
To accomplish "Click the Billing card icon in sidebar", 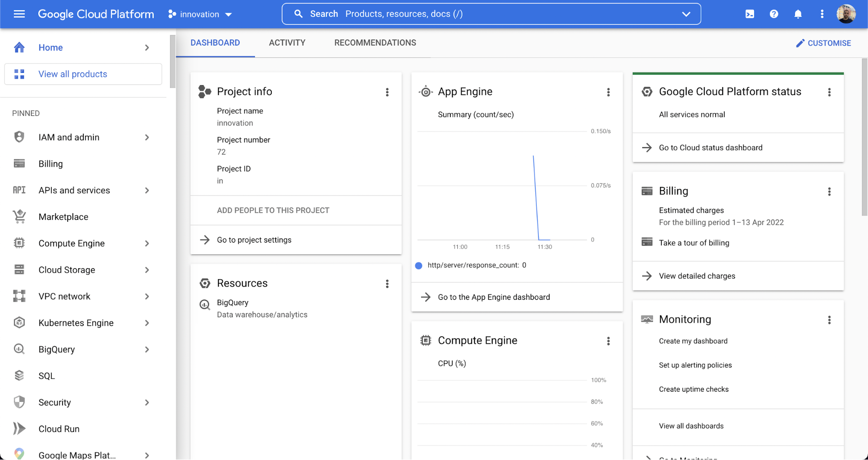I will point(19,164).
